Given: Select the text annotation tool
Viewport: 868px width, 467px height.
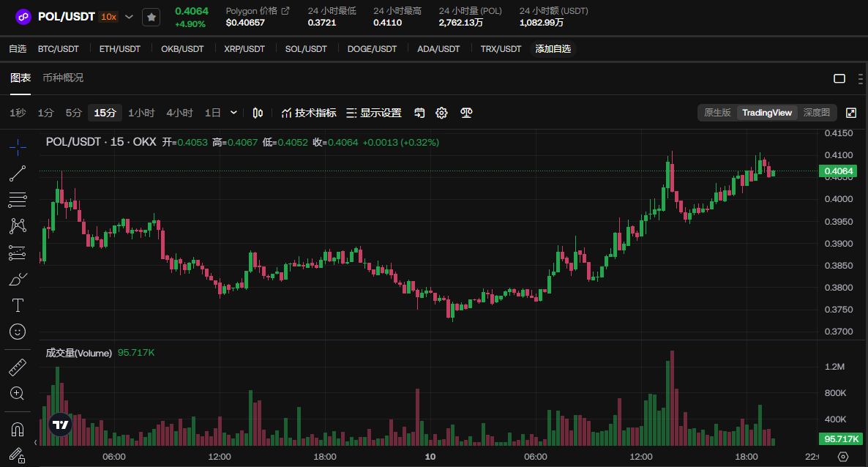Looking at the screenshot, I should [x=17, y=305].
